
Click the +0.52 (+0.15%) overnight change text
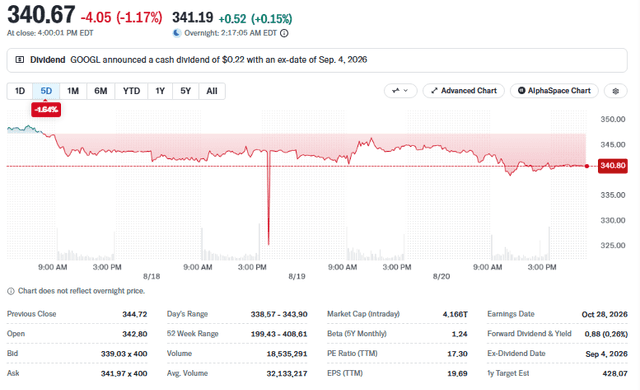[256, 19]
